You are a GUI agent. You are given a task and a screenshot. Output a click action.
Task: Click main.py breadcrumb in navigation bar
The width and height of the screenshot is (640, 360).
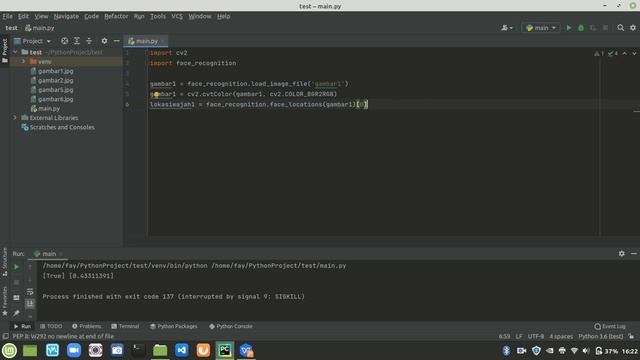coord(40,28)
